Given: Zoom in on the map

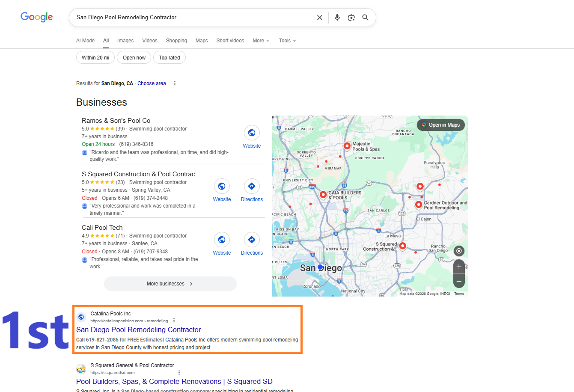Looking at the screenshot, I should pos(459,267).
